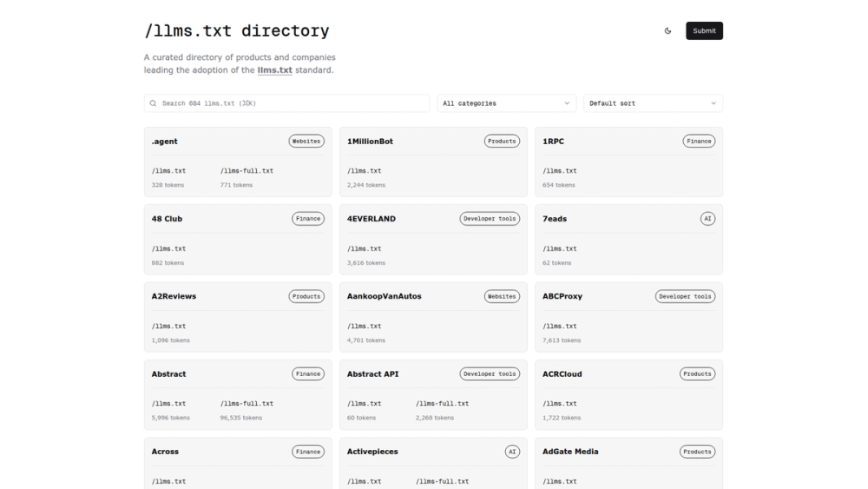The width and height of the screenshot is (868, 489).
Task: Focus the Search 684 llms.txt field
Action: point(286,103)
